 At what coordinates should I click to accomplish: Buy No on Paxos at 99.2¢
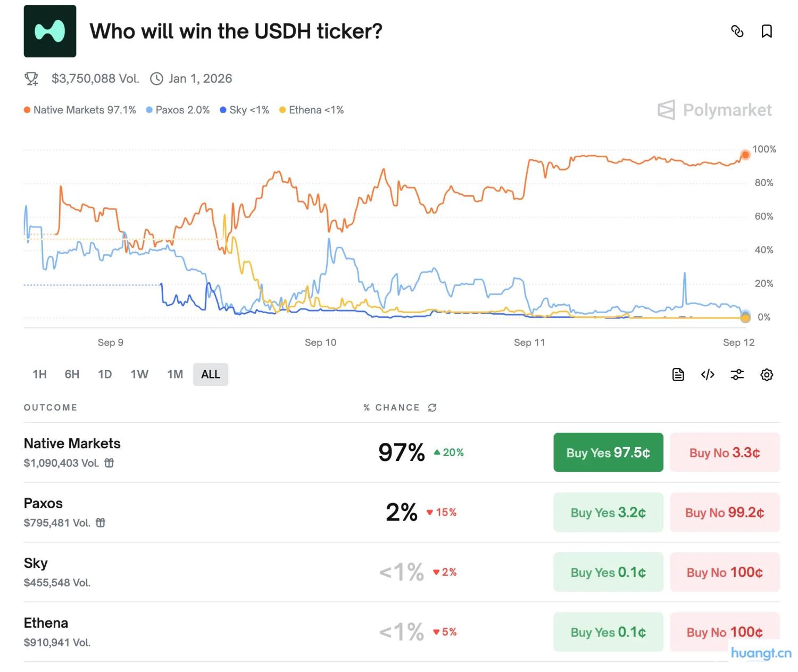point(725,512)
